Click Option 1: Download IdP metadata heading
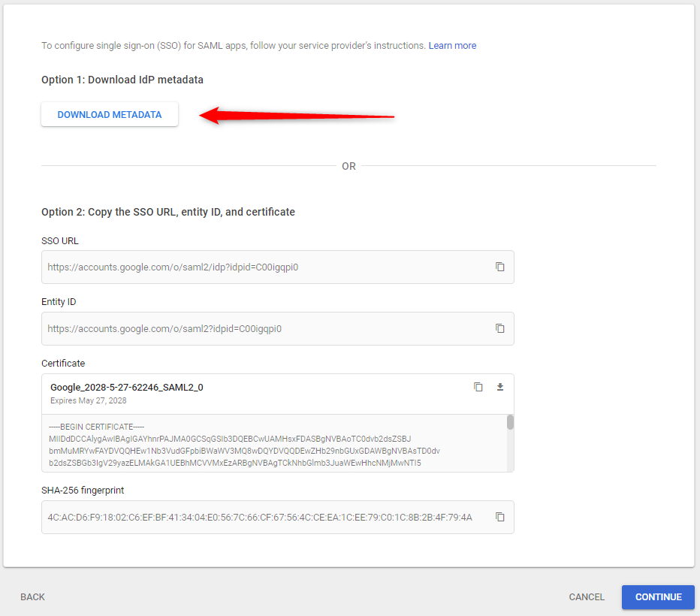 (x=122, y=80)
